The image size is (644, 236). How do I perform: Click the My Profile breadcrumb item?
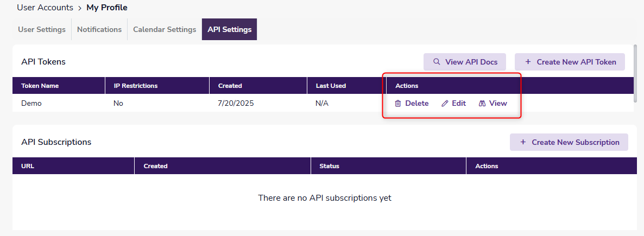pyautogui.click(x=107, y=8)
